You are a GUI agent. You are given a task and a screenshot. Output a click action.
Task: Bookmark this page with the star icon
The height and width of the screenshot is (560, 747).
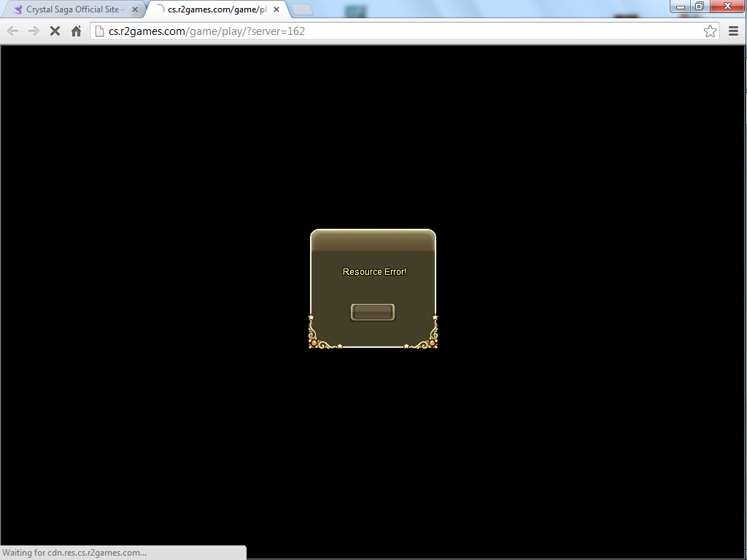click(x=710, y=31)
